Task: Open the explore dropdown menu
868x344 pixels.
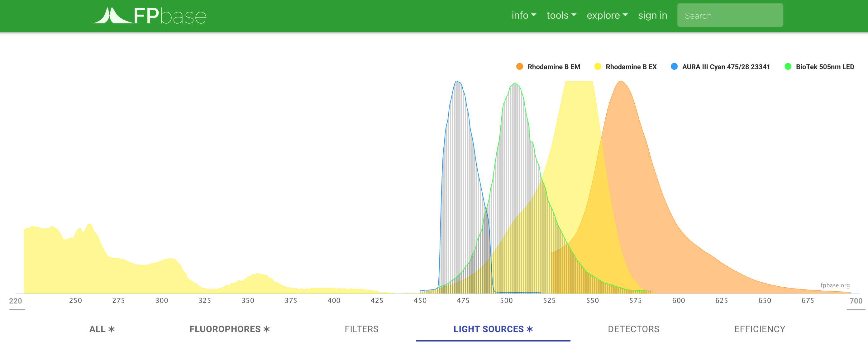Action: pyautogui.click(x=607, y=16)
